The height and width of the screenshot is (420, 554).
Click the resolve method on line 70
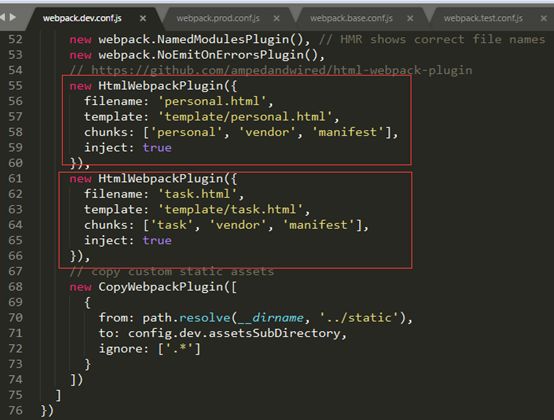[x=205, y=318]
